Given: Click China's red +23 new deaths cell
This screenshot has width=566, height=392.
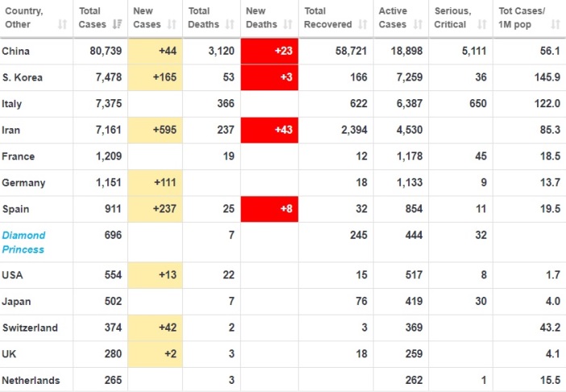Looking at the screenshot, I should point(270,52).
